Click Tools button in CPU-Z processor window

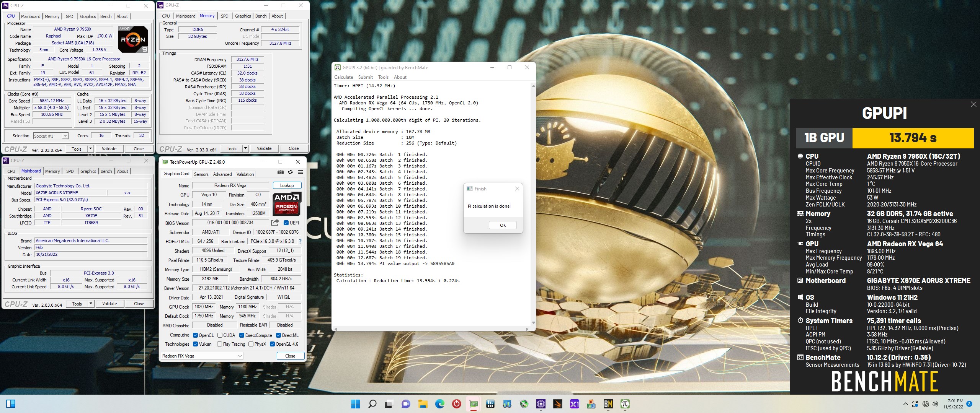[77, 149]
